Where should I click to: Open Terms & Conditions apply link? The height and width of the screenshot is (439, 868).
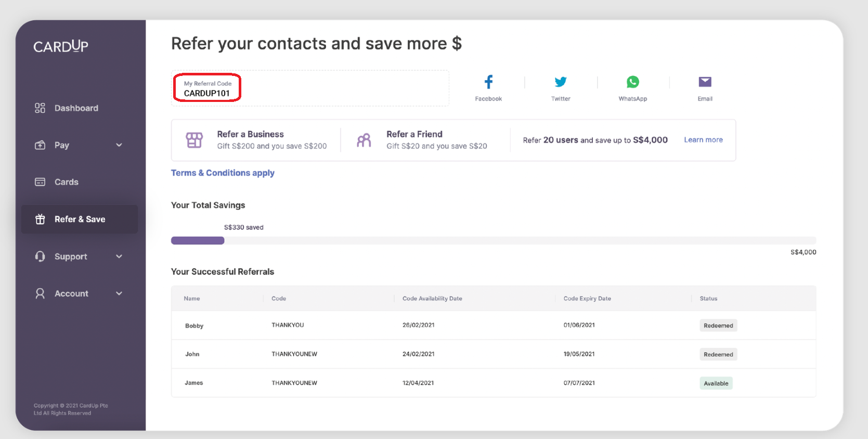point(223,173)
